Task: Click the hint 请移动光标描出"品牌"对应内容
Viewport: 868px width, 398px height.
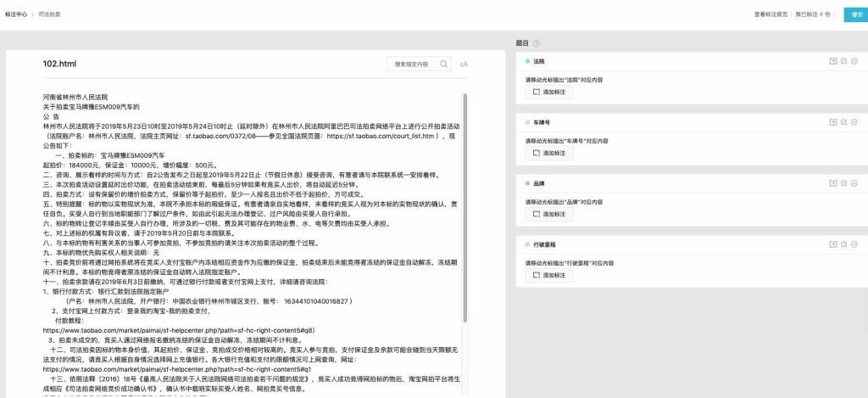Action: 564,202
